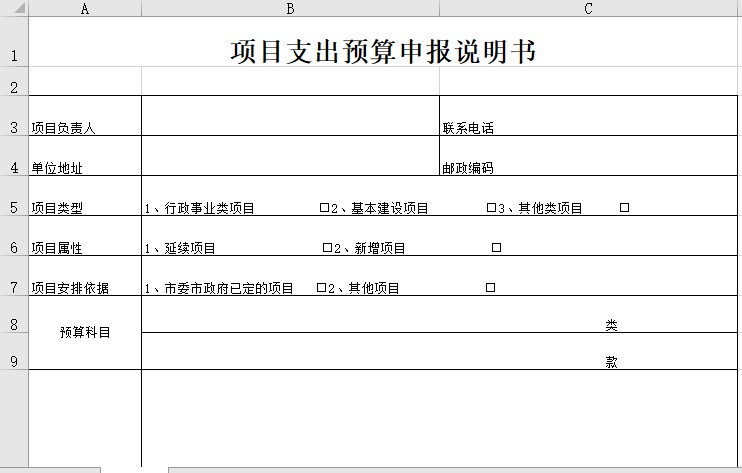Image resolution: width=742 pixels, height=473 pixels.
Task: Tick the 延续项目 checkbox
Action: [327, 247]
